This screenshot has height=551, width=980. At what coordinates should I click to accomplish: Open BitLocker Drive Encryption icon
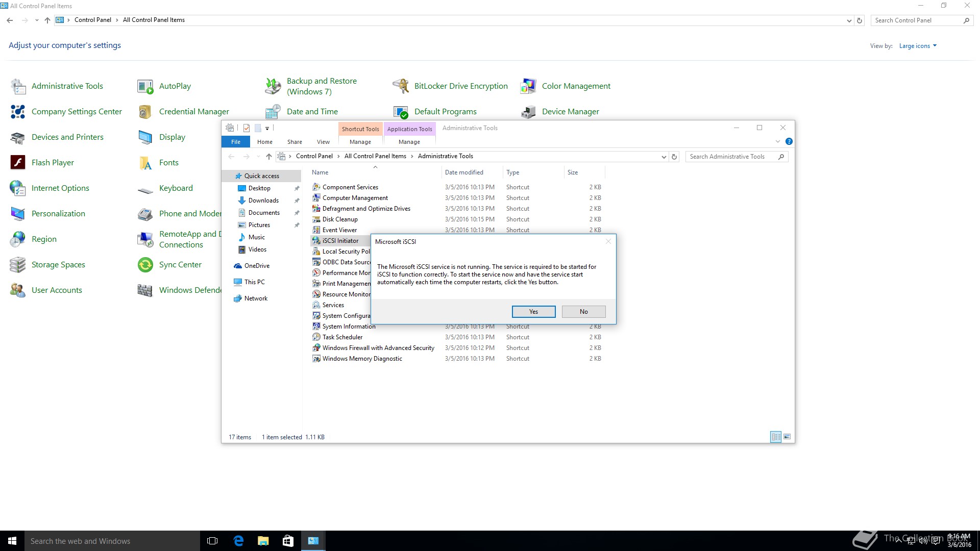pos(401,86)
